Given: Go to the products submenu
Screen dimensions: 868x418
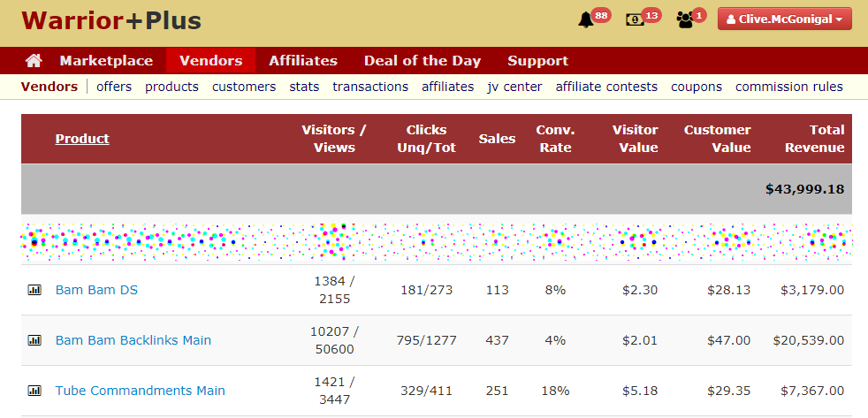Looking at the screenshot, I should [x=171, y=87].
